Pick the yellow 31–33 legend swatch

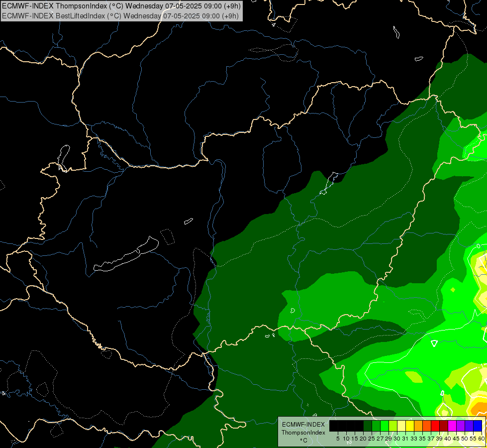coord(410,426)
